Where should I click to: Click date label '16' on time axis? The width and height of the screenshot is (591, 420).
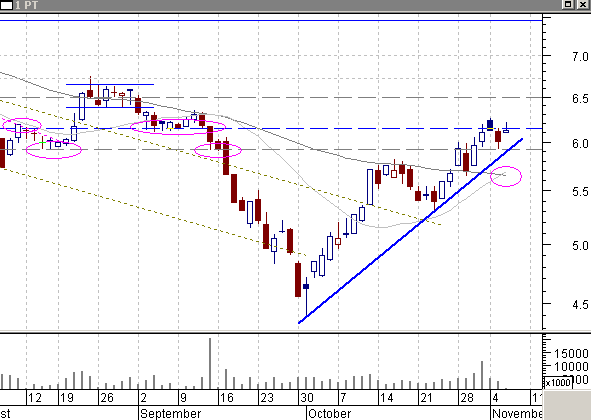(227, 398)
